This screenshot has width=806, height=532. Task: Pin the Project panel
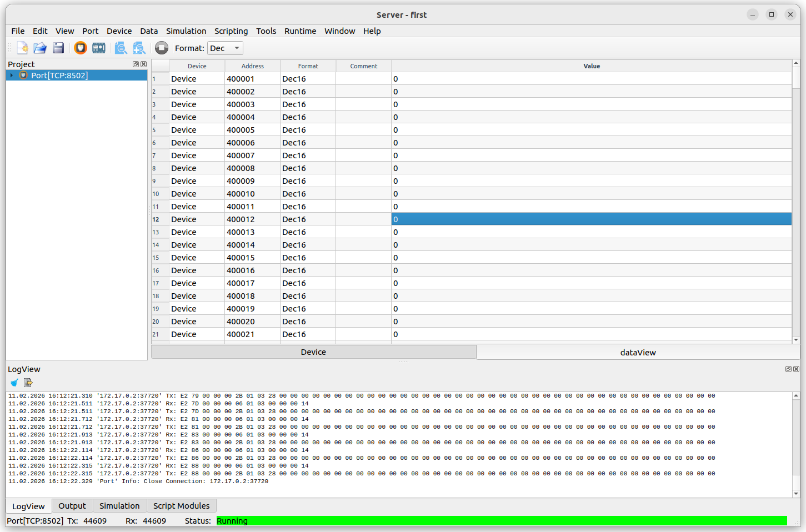pos(135,64)
